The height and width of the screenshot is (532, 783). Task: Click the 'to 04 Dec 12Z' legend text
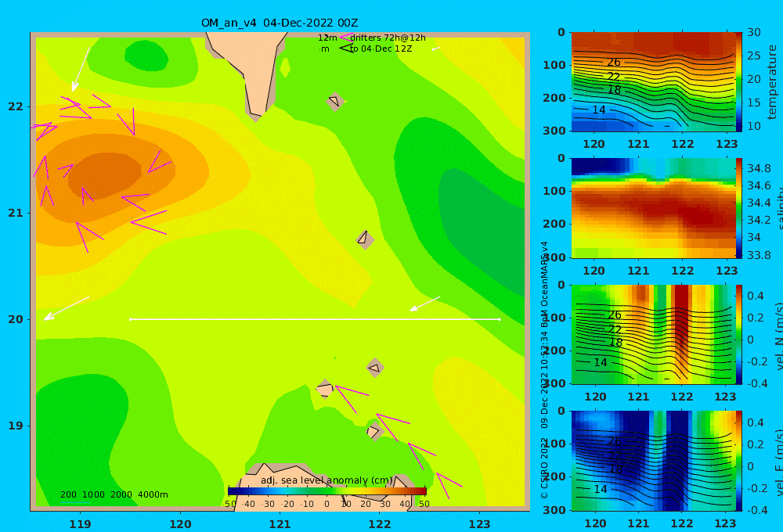pyautogui.click(x=381, y=49)
